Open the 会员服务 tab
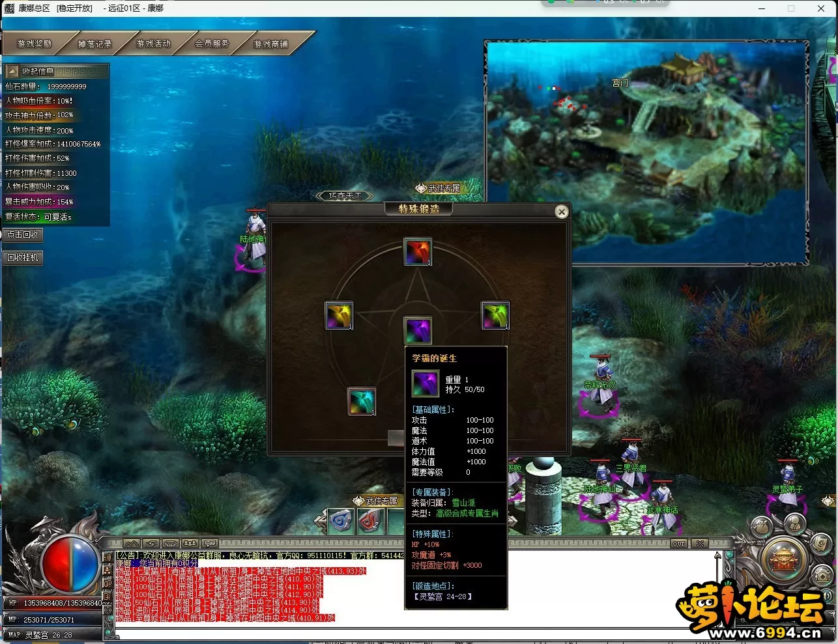The width and height of the screenshot is (838, 644). pyautogui.click(x=212, y=44)
